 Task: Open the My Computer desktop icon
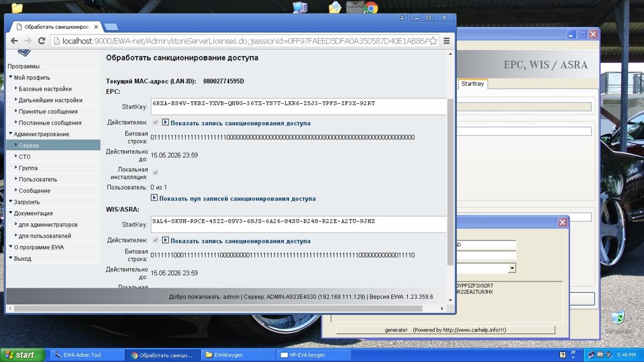point(300,7)
